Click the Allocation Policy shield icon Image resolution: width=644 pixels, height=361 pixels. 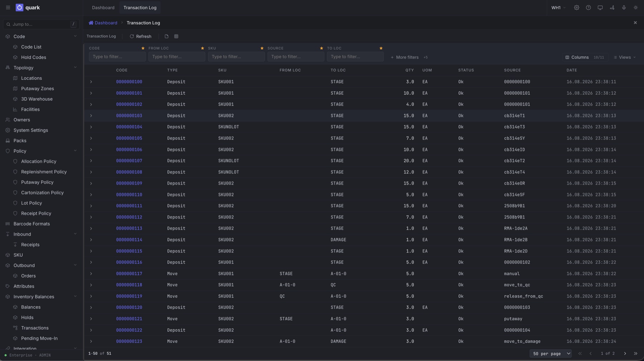pos(15,161)
